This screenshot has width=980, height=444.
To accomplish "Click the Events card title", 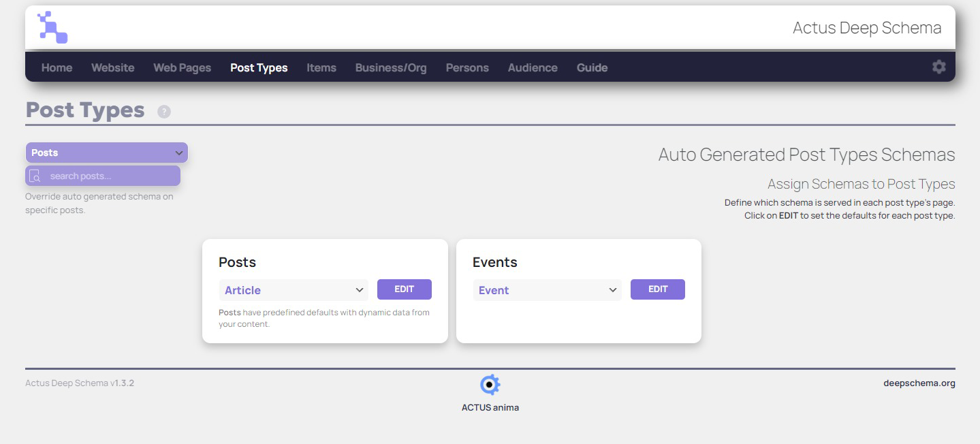I will coord(495,262).
